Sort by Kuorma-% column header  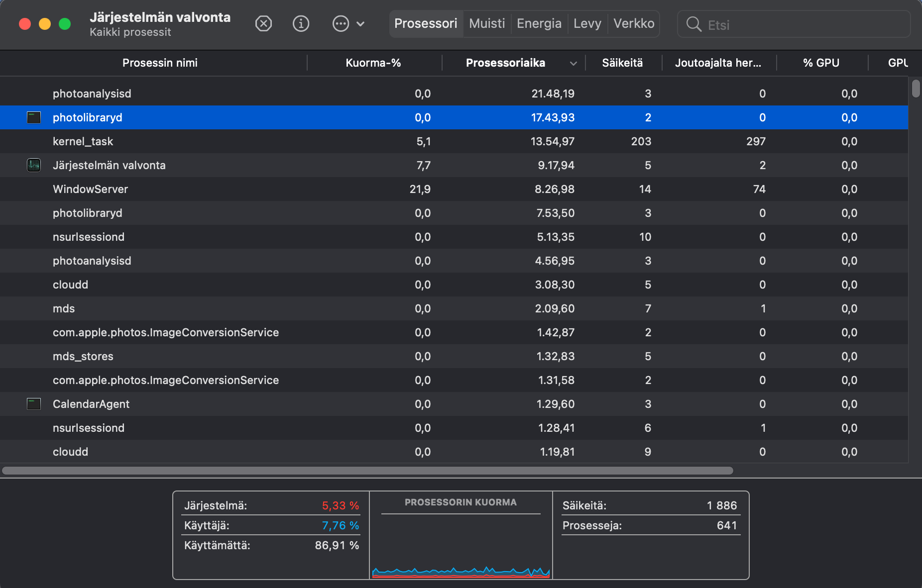[373, 63]
